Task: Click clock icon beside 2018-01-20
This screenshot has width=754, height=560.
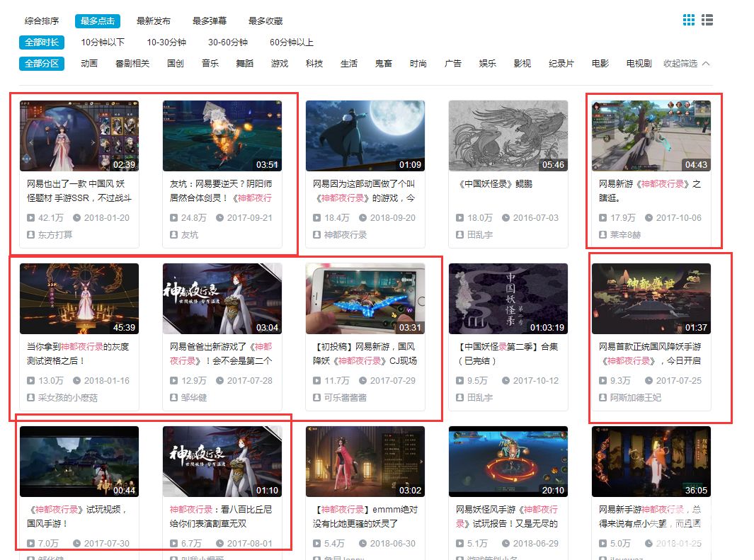Action: [x=76, y=218]
